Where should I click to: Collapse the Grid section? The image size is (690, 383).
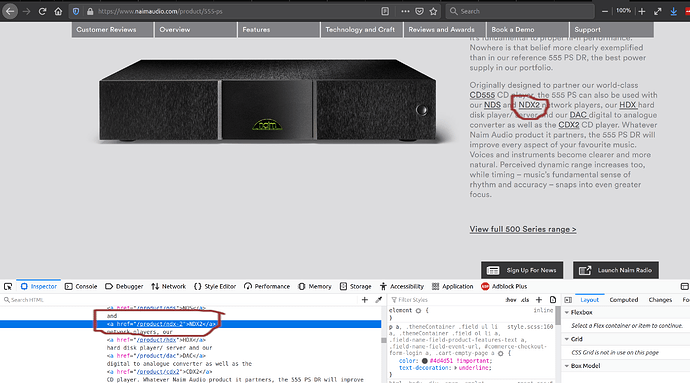(x=567, y=339)
